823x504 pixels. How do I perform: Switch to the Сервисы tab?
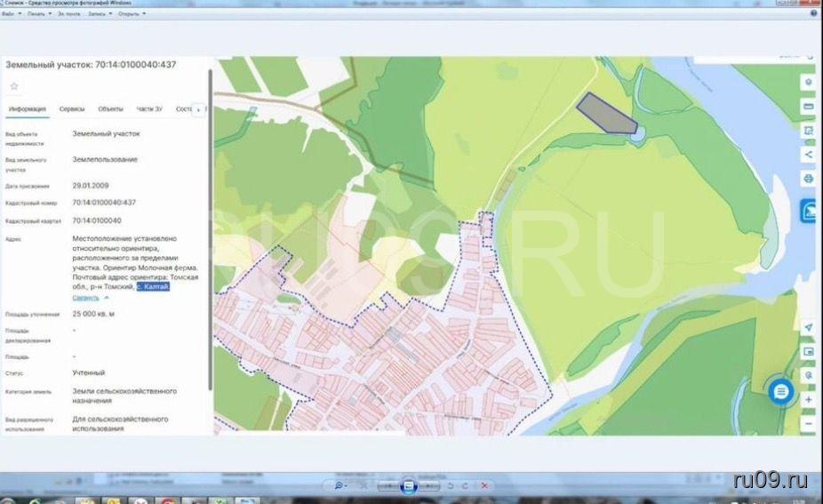click(x=72, y=109)
